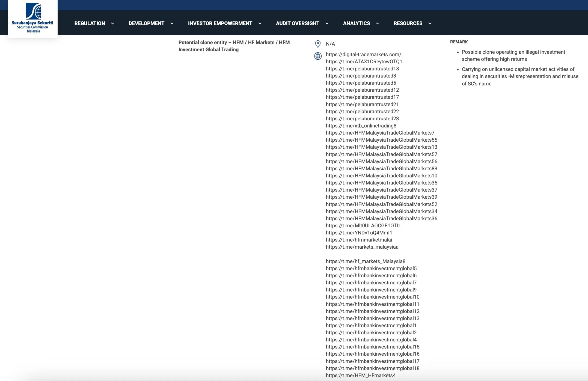Expand the Resources dropdown chevron

click(430, 23)
